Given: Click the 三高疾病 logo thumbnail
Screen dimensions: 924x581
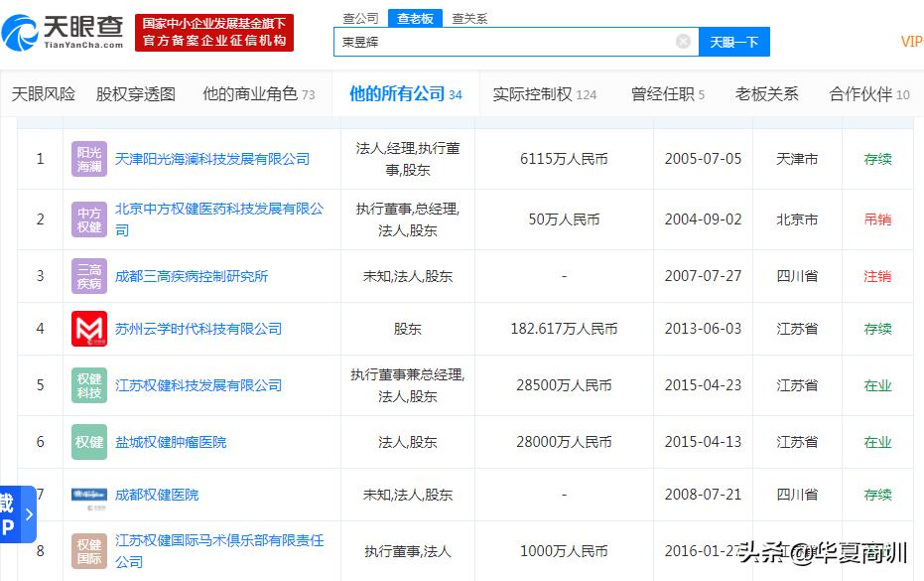Looking at the screenshot, I should [88, 276].
